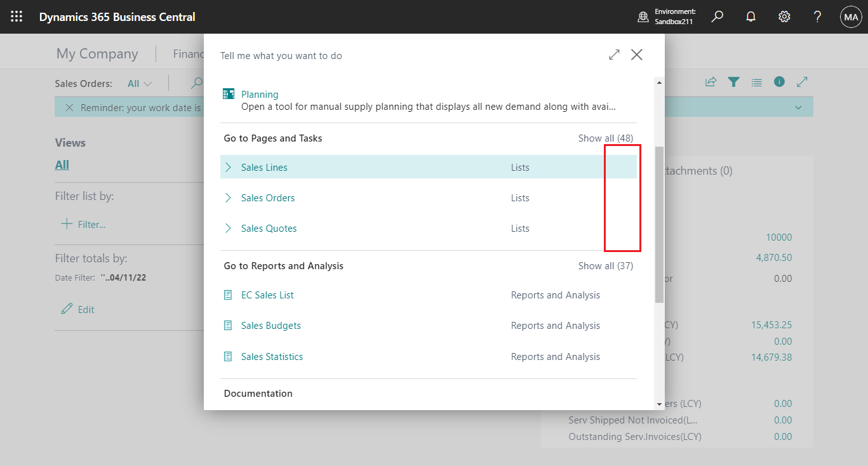Expand the work date reminder banner

(x=798, y=107)
